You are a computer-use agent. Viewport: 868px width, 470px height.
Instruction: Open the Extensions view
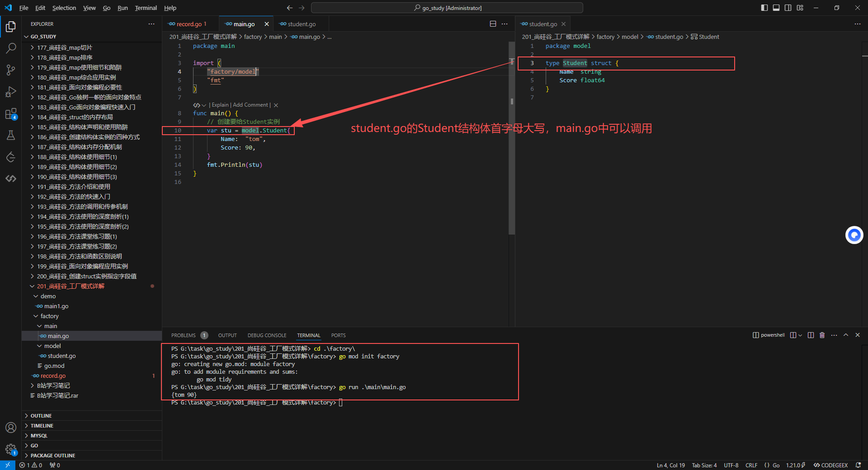click(x=11, y=113)
